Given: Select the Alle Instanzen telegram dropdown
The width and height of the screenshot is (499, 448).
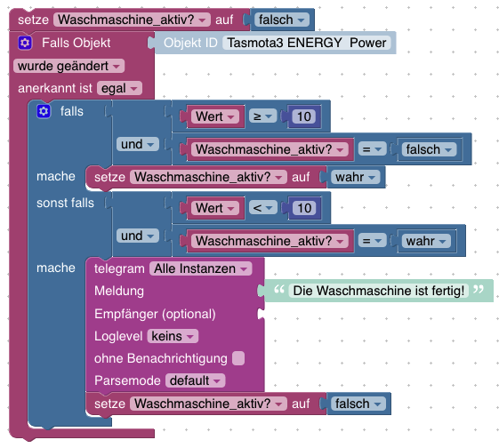Looking at the screenshot, I should (200, 268).
